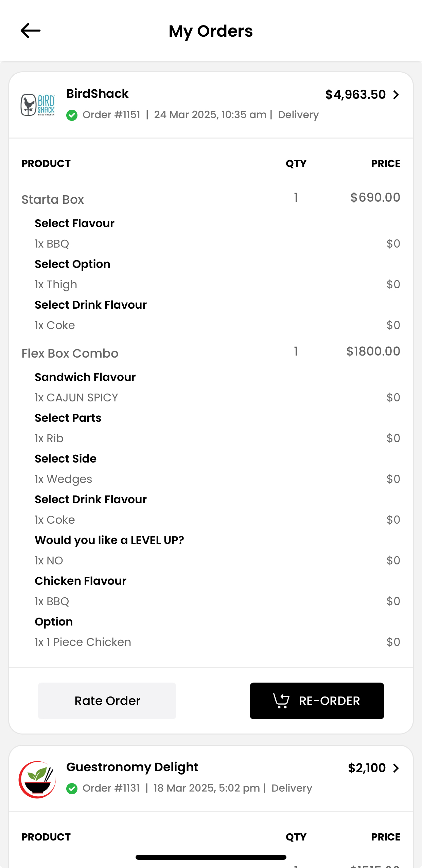The height and width of the screenshot is (868, 422).
Task: Expand BirdShack order via chevron arrow
Action: click(396, 95)
